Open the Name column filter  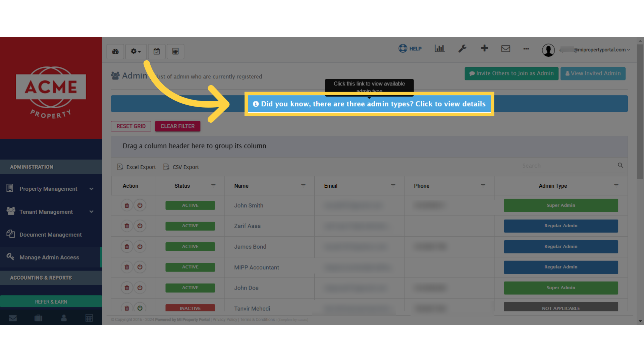tap(303, 186)
